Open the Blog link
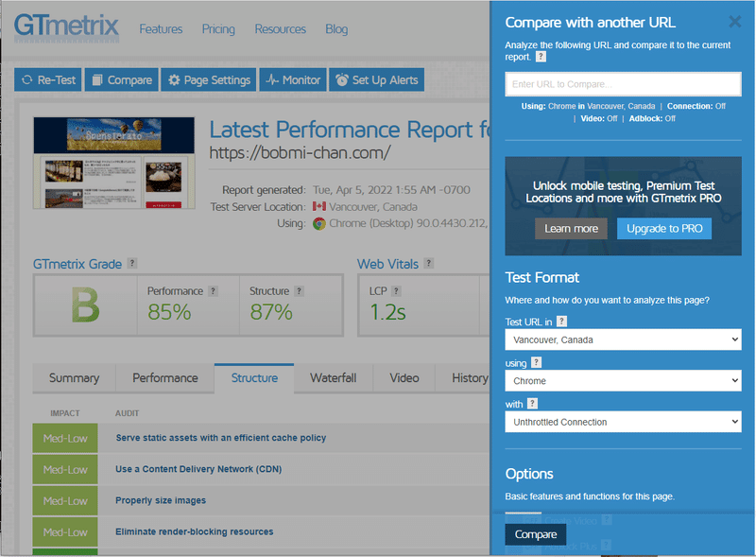Screen dimensions: 756x557 point(336,29)
